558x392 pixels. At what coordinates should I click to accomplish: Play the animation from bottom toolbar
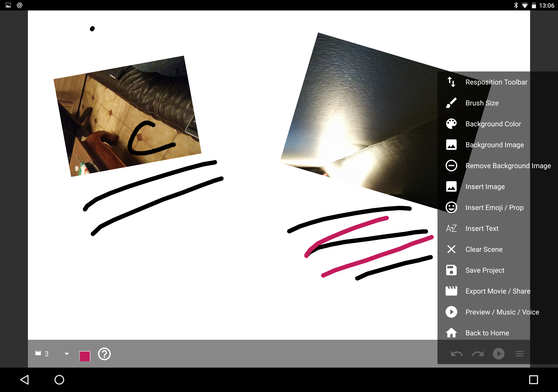[x=498, y=354]
